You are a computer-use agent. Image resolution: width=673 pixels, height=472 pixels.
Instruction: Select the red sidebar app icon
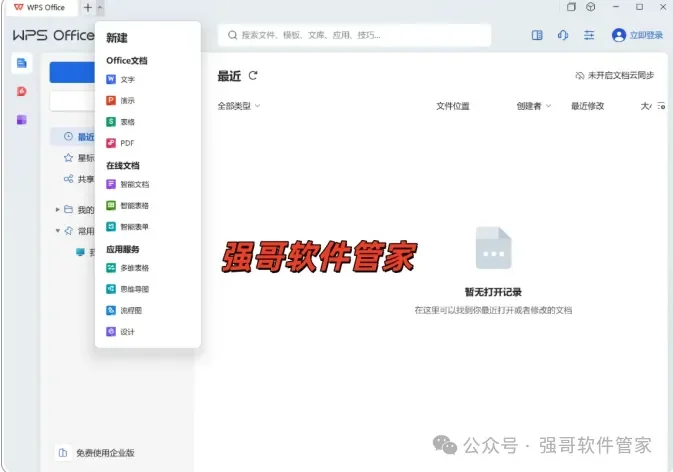click(21, 91)
